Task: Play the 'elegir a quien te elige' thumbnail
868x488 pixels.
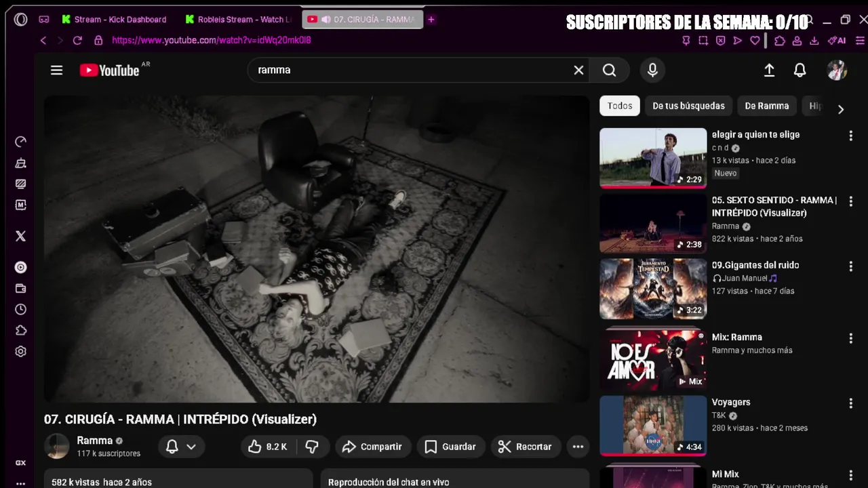Action: pyautogui.click(x=653, y=158)
